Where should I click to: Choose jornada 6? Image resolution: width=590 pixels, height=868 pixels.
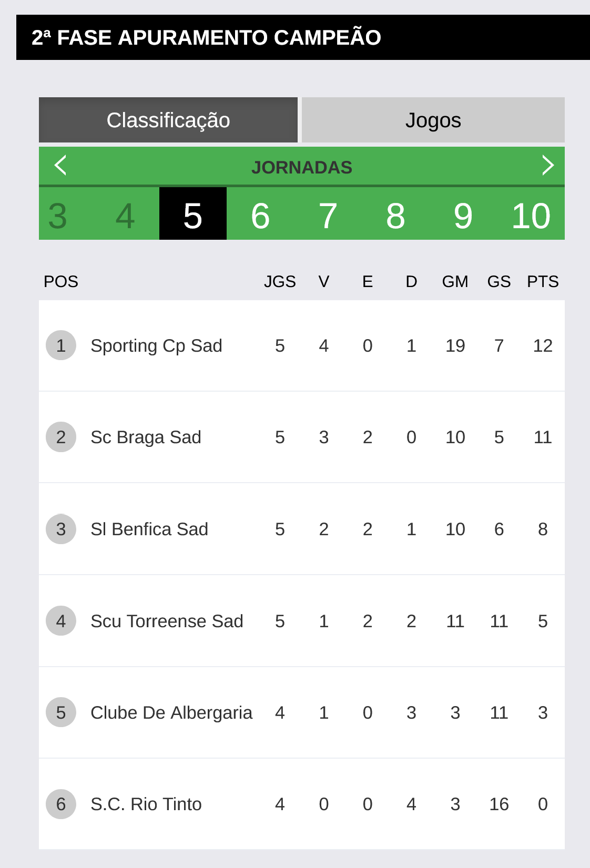[x=260, y=216]
